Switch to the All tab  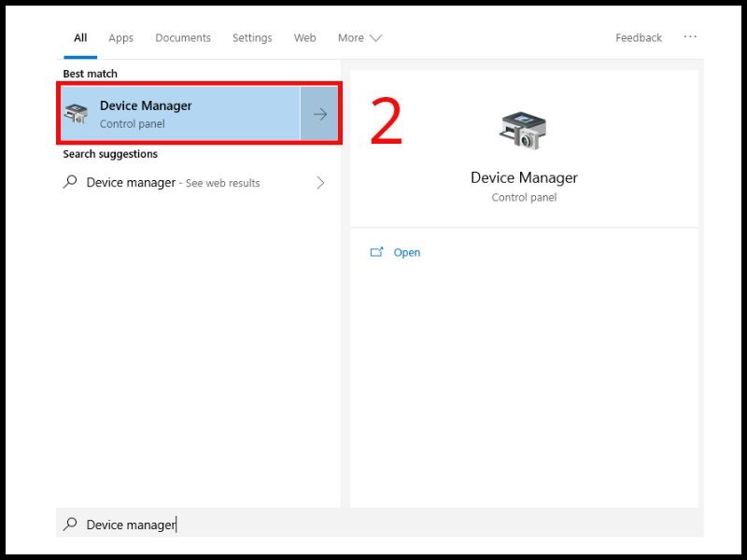[79, 37]
